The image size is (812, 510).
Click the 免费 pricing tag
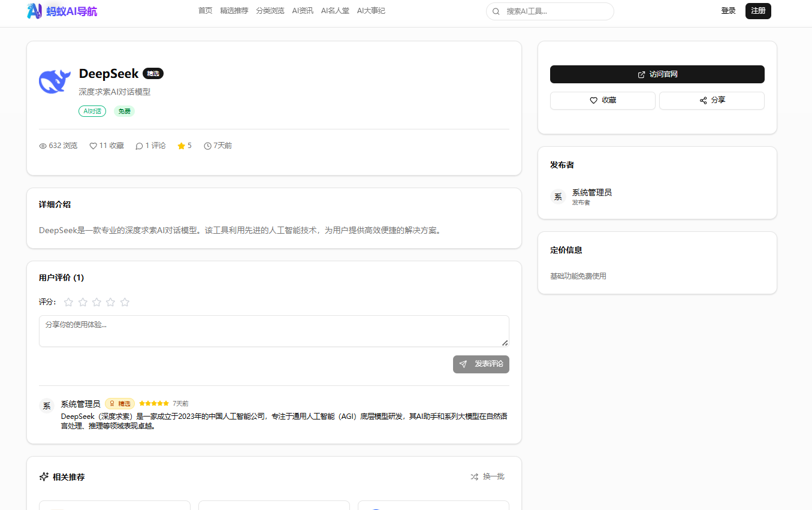(x=124, y=111)
